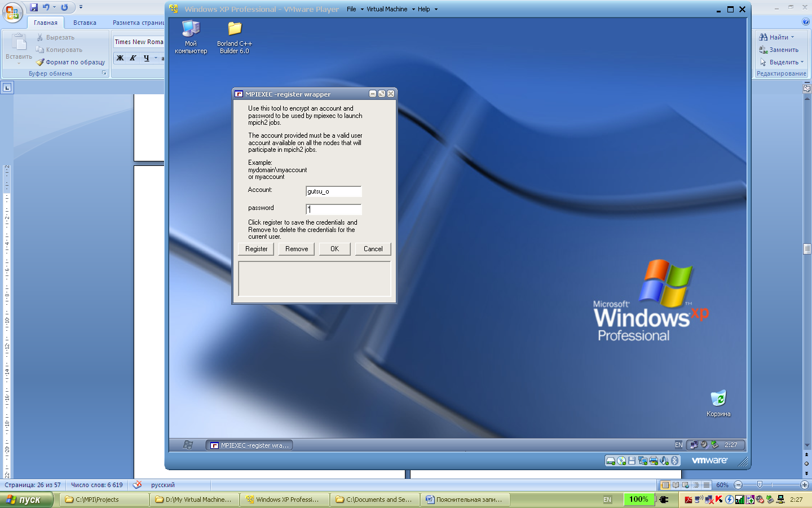Screen dimensions: 812x508
Task: Click the пуск Start button
Action: tap(27, 500)
